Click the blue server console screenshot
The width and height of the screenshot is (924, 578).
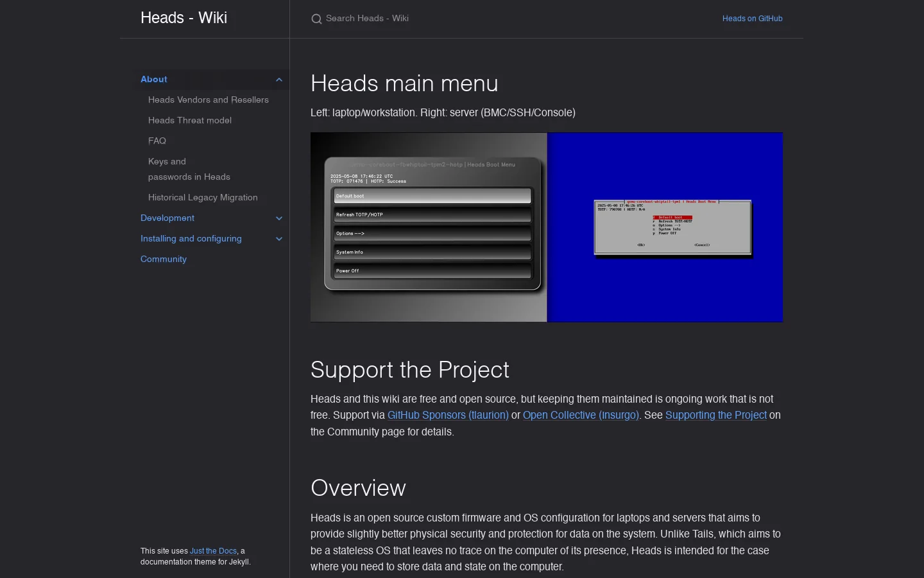[x=665, y=227]
